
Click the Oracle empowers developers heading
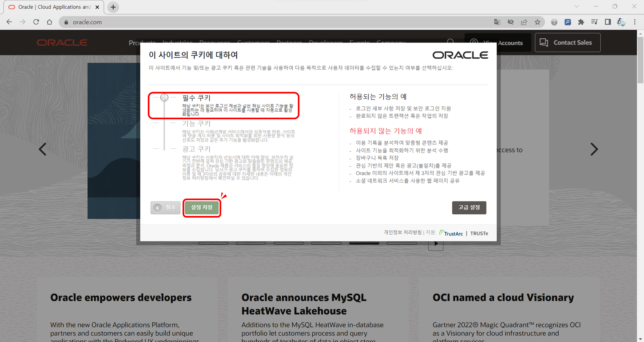point(121,298)
